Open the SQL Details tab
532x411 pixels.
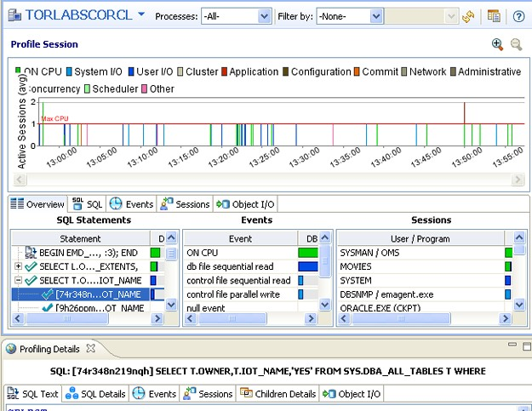point(95,394)
